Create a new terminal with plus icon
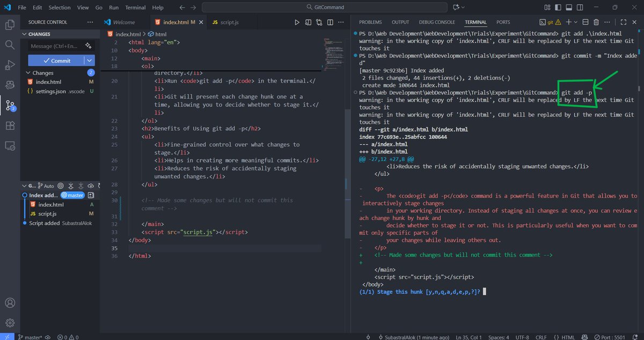 568,22
